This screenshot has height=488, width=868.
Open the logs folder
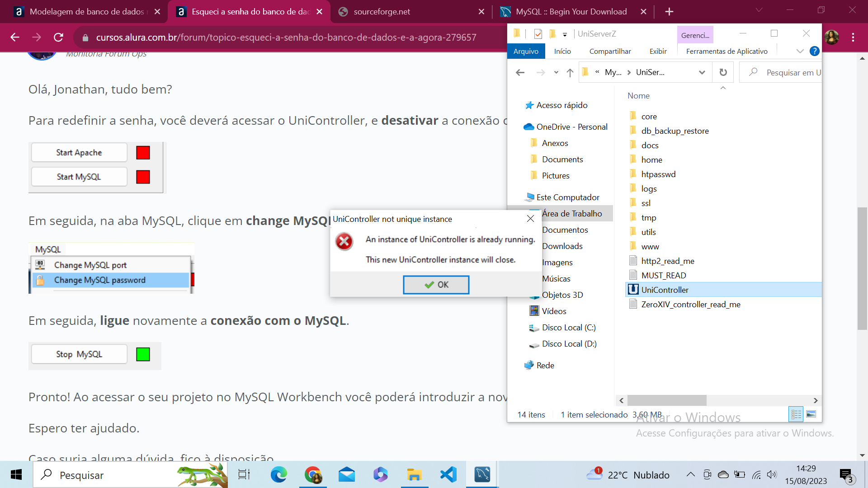pyautogui.click(x=649, y=188)
